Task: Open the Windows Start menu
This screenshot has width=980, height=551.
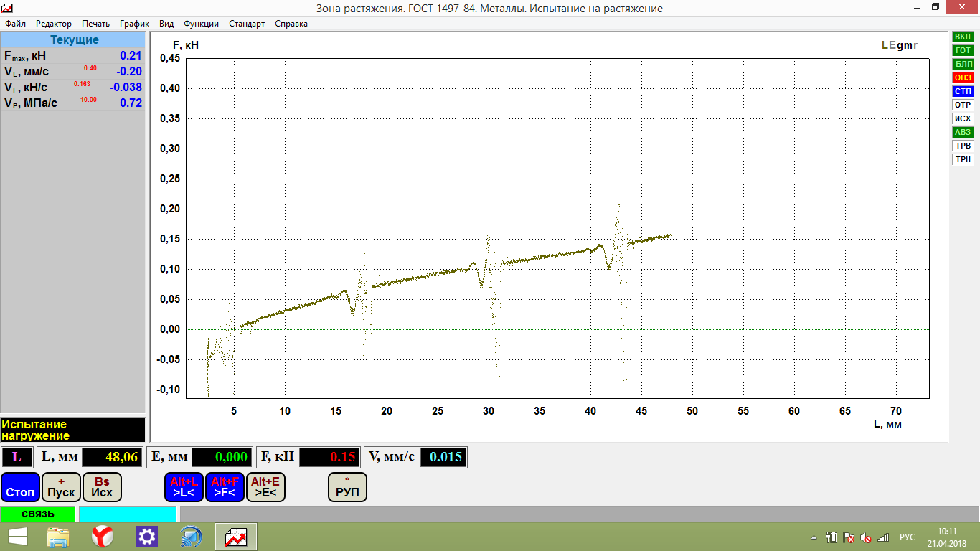Action: (18, 537)
